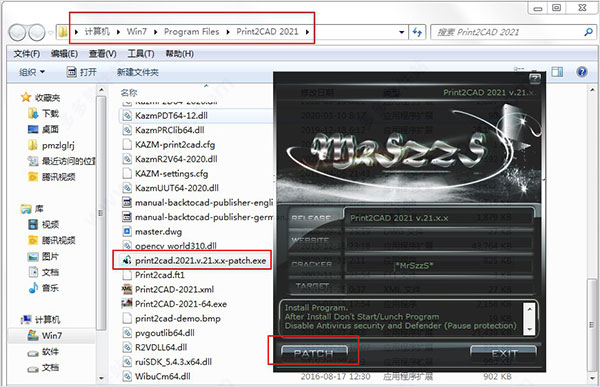
Task: Select 库 in navigation pane
Action: [x=33, y=209]
